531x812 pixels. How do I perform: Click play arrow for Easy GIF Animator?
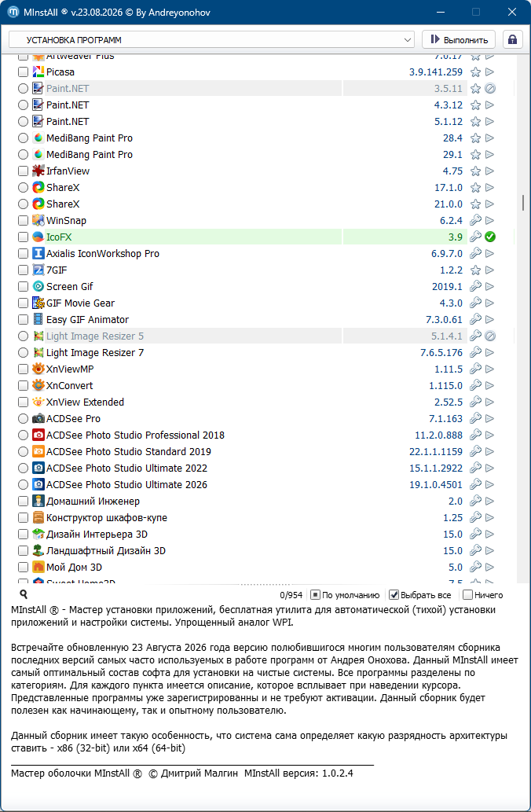click(489, 319)
